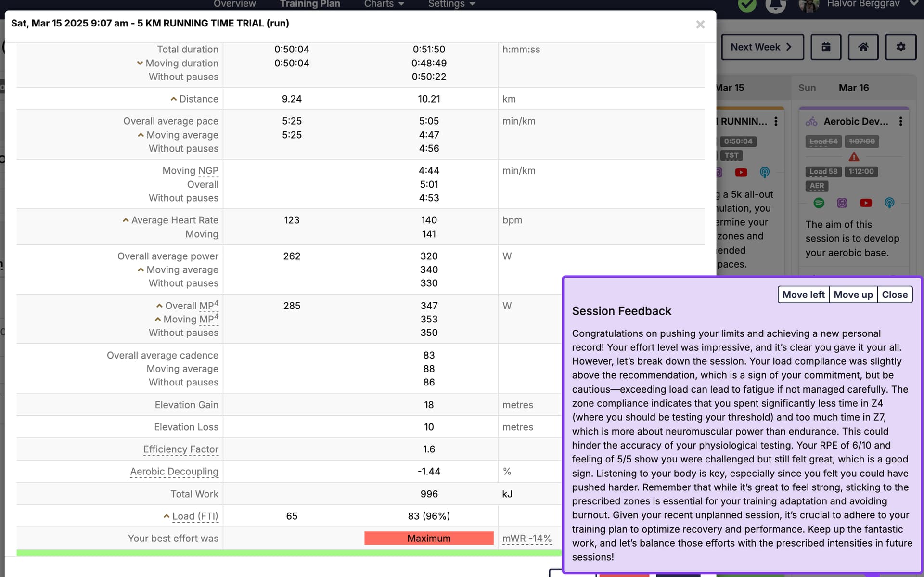Click the Session Feedback heading
The height and width of the screenshot is (577, 924).
pyautogui.click(x=621, y=311)
